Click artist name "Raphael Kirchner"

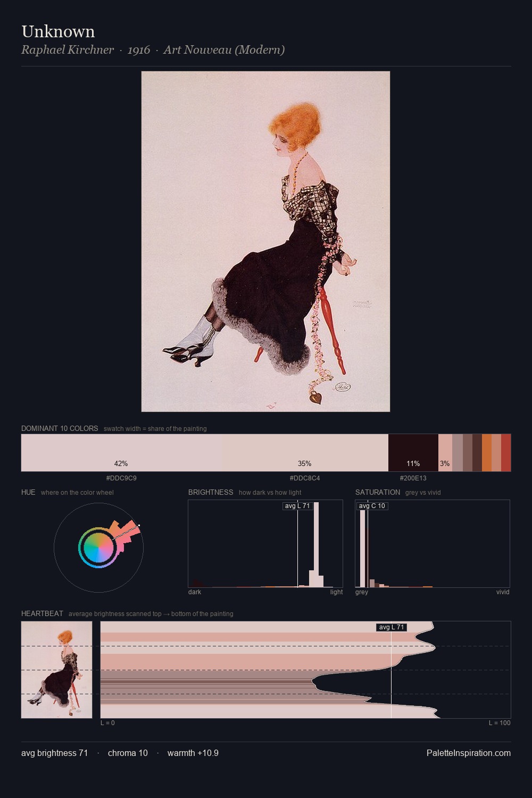coord(68,49)
